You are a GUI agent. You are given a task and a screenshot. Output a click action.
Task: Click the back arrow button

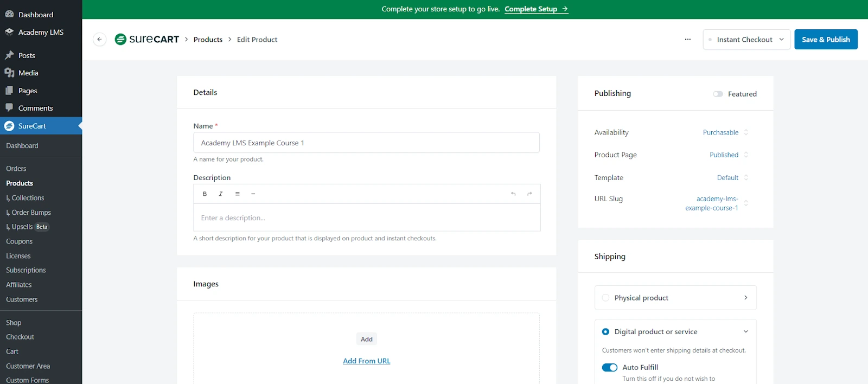point(99,40)
